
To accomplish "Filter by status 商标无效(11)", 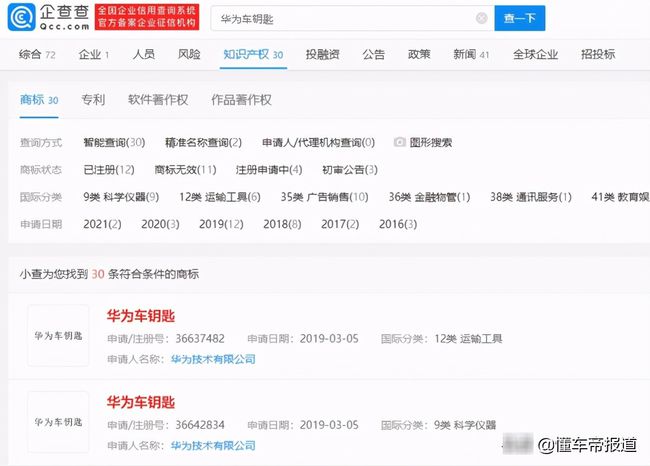I will click(185, 170).
